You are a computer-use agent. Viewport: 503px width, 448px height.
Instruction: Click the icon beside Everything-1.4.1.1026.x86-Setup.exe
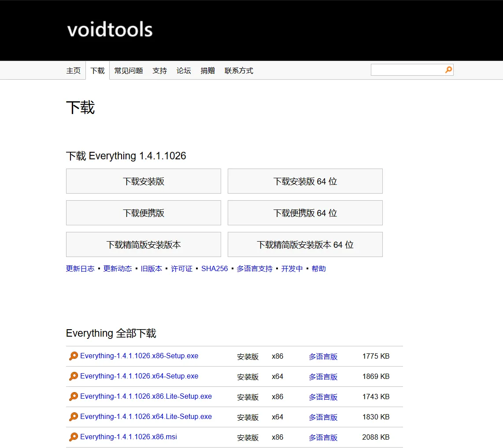[x=74, y=356]
